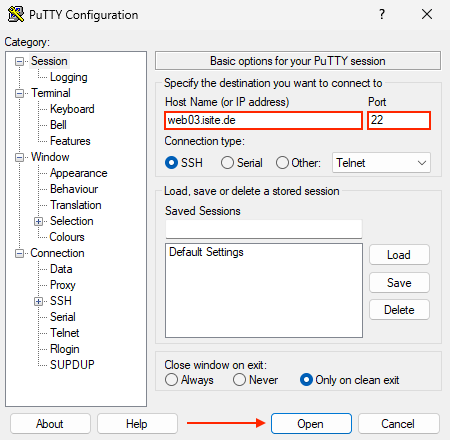Screen dimensions: 450x440
Task: Click the Port number field
Action: point(399,120)
